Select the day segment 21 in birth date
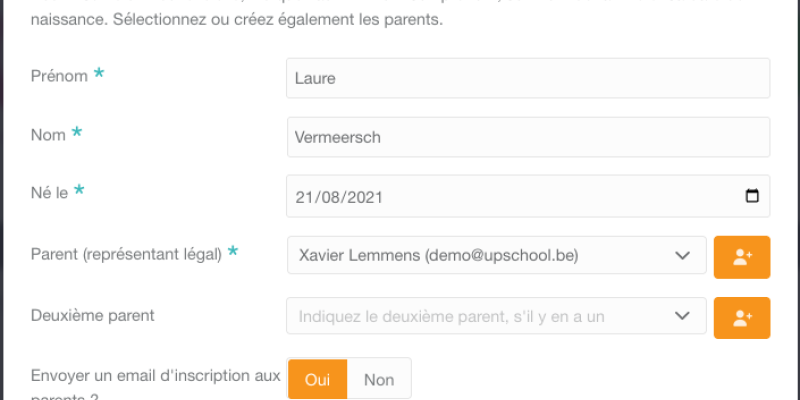Screen dimensions: 800x400 pyautogui.click(x=303, y=197)
